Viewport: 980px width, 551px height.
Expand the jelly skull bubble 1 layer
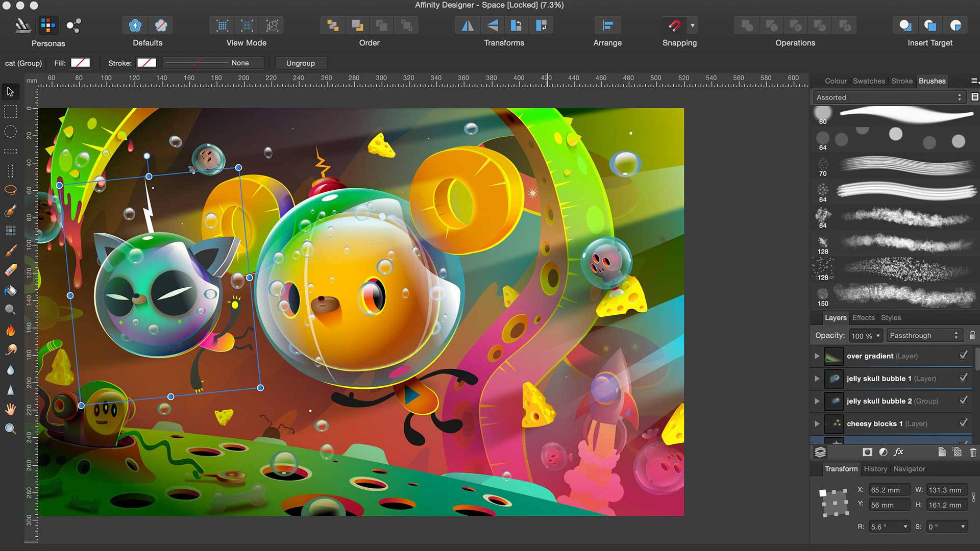pyautogui.click(x=817, y=379)
